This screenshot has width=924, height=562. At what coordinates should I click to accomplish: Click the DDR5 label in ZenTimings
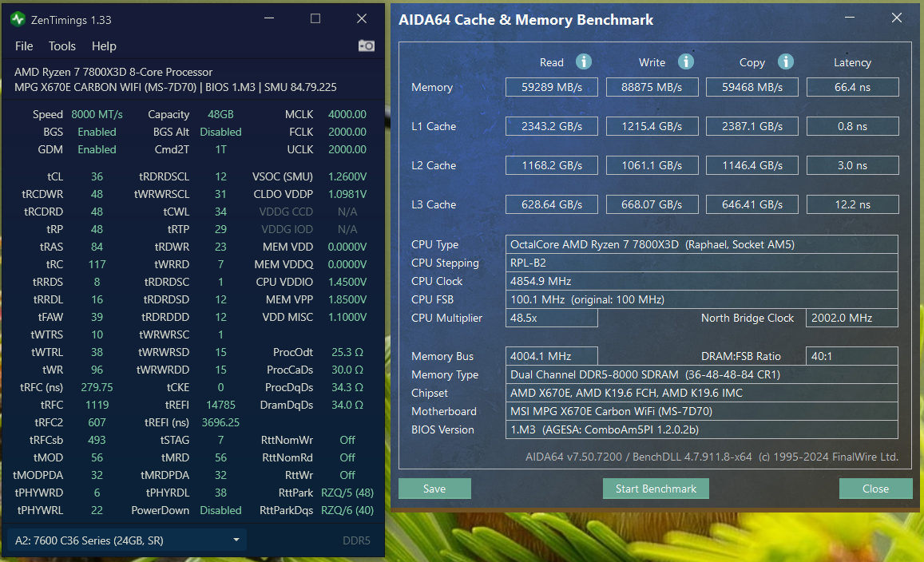pos(356,540)
